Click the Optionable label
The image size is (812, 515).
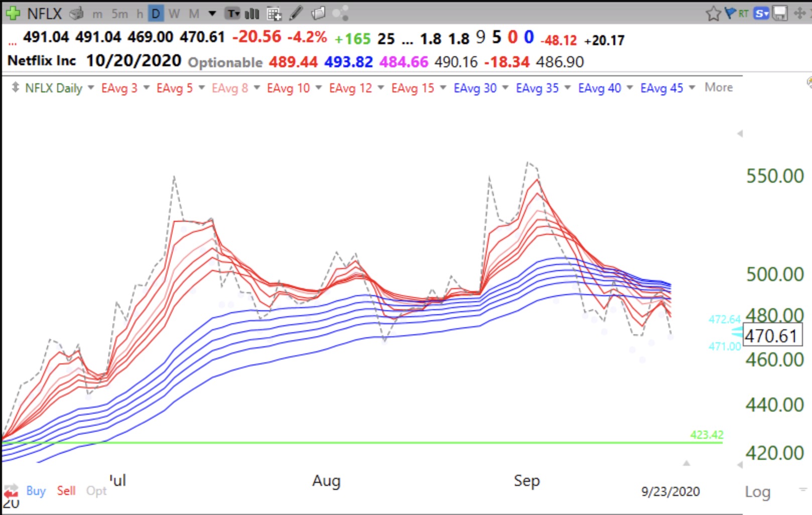click(x=225, y=62)
